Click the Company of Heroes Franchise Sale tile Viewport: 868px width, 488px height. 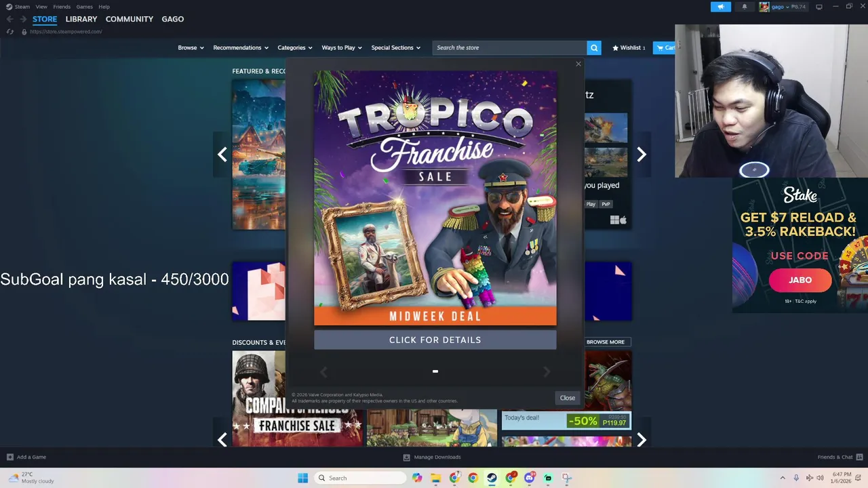[297, 399]
